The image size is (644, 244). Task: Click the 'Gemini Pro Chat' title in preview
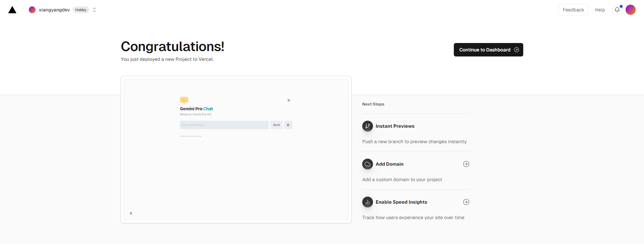[x=196, y=109]
